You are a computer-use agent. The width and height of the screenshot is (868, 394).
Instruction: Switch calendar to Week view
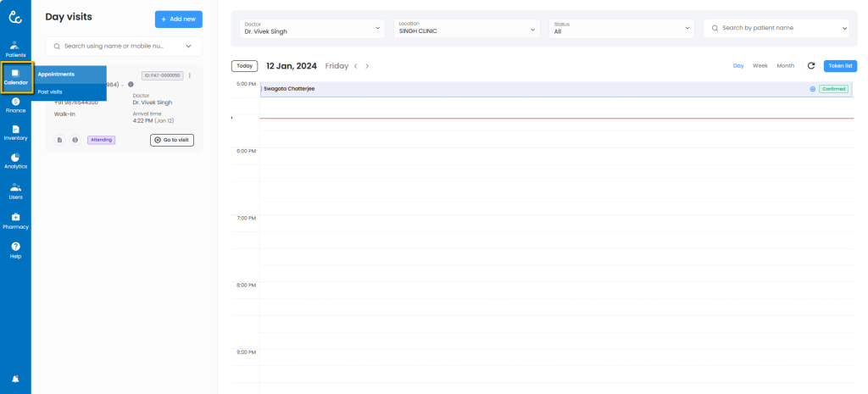coord(760,65)
